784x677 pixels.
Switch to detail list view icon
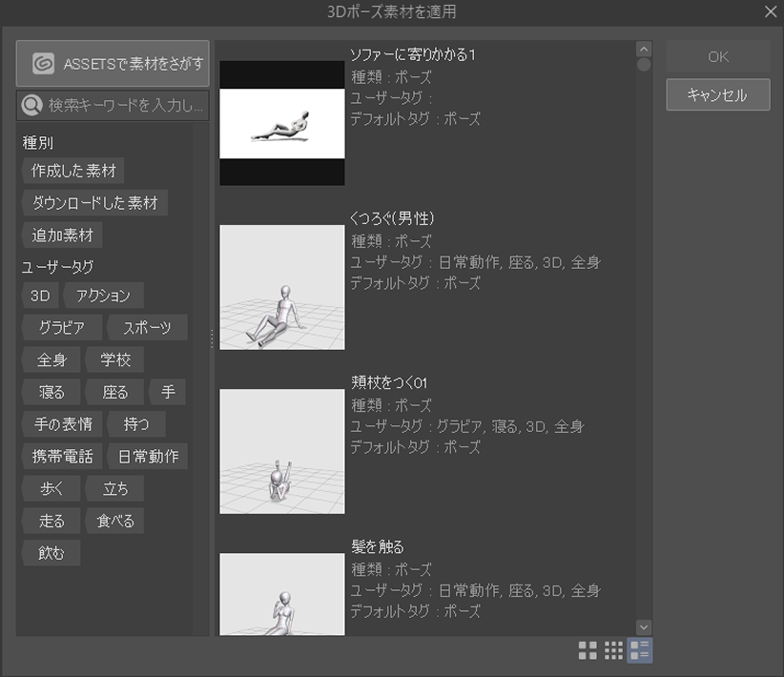click(x=639, y=650)
